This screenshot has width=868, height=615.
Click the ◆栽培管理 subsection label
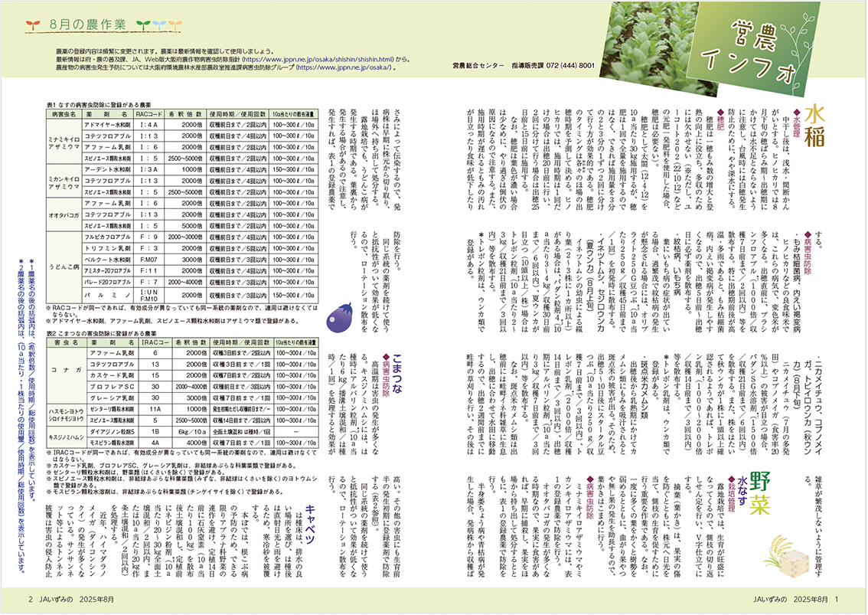[731, 494]
